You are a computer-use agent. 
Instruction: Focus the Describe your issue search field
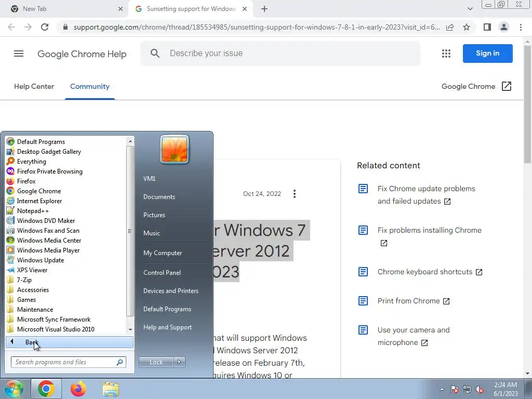click(280, 54)
